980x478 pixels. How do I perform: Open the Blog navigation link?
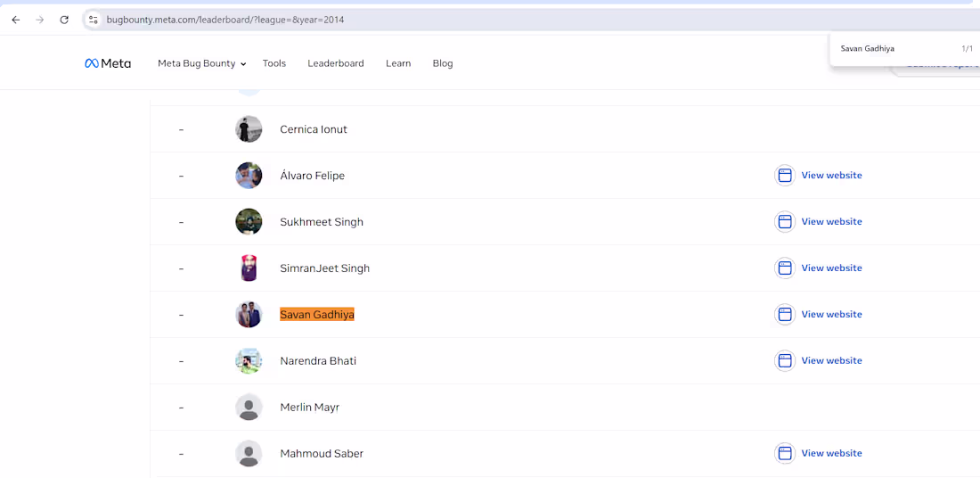click(443, 63)
